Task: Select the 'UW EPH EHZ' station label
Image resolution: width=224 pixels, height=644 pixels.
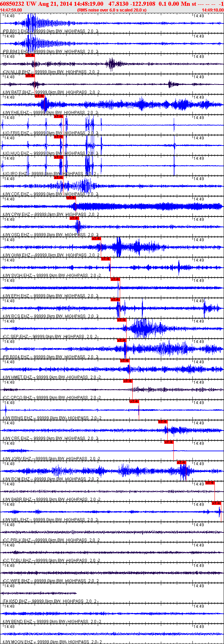Action: click(16, 296)
